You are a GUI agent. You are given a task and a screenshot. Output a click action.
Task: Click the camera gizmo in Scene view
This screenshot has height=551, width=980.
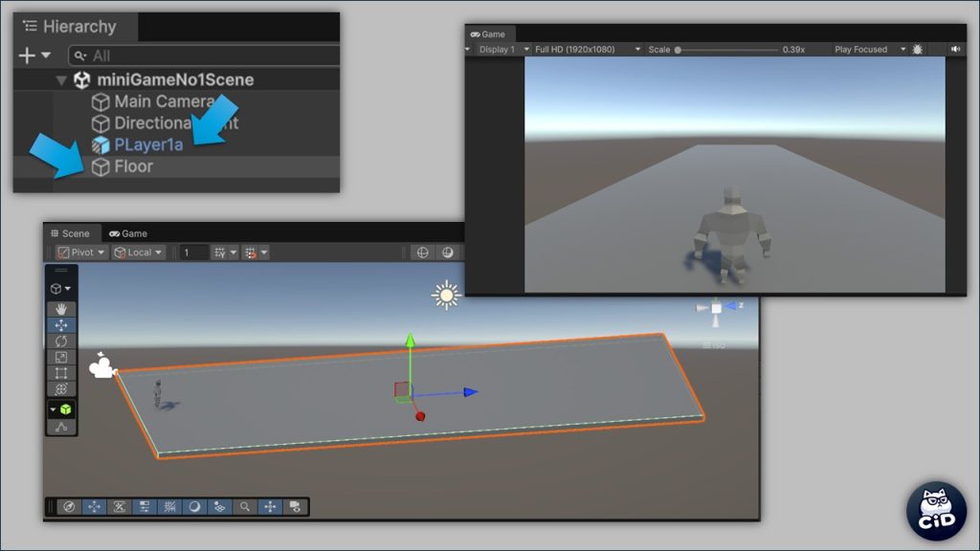pyautogui.click(x=102, y=367)
